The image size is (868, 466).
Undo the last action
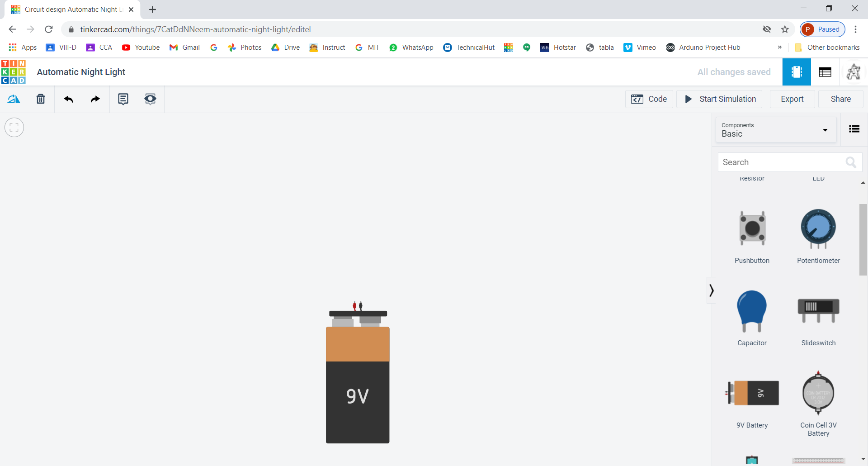(x=68, y=99)
